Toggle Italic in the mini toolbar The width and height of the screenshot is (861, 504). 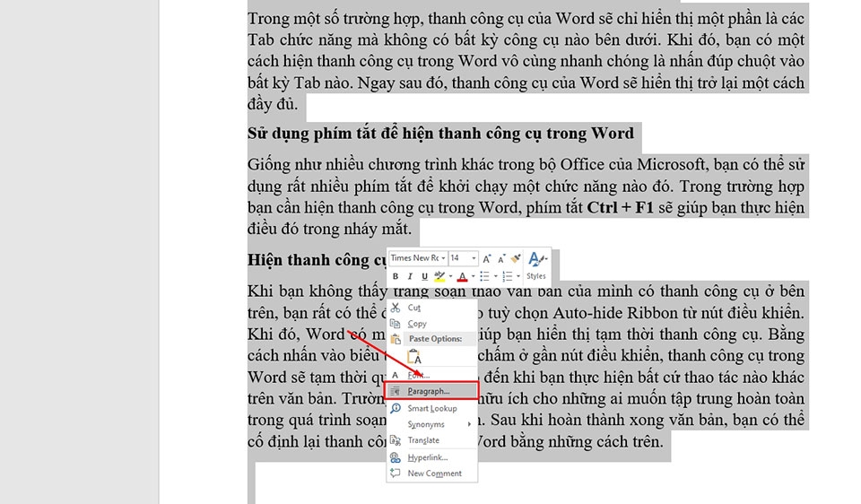pos(410,276)
